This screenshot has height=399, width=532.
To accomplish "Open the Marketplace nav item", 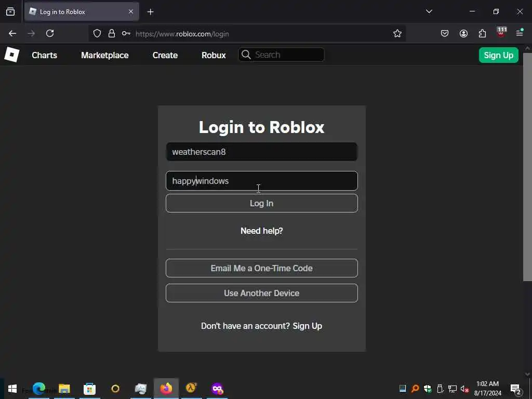I will 105,55.
